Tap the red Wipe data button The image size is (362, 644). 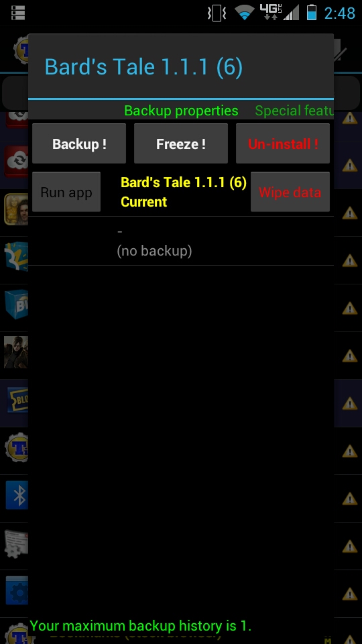[x=290, y=192]
